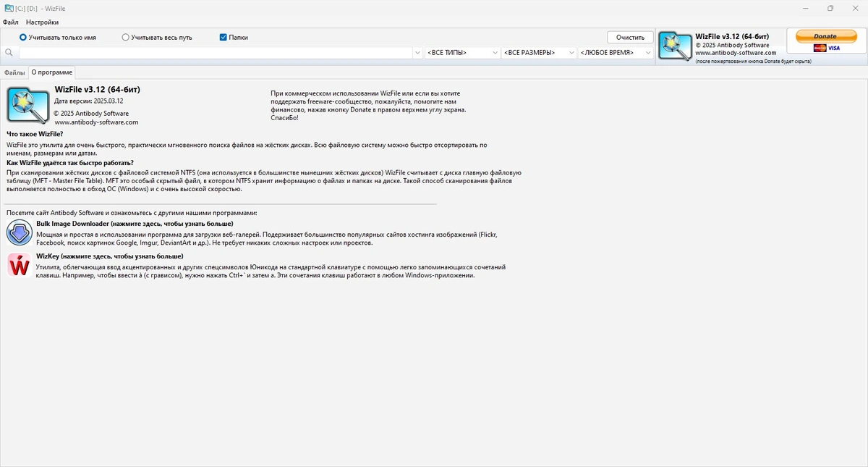Open the <ВСЕ ТИПЫ> file type dropdown
868x467 pixels.
tap(463, 53)
